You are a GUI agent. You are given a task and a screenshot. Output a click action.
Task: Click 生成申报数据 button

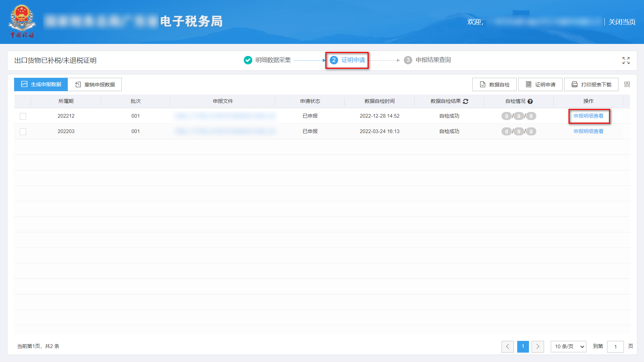41,84
